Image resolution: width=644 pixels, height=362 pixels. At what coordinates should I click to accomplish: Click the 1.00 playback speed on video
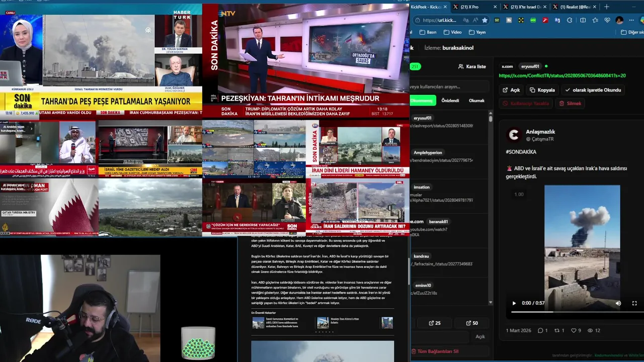(519, 194)
